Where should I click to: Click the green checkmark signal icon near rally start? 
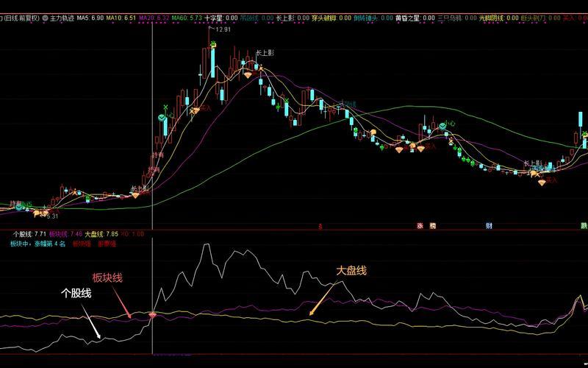point(161,118)
